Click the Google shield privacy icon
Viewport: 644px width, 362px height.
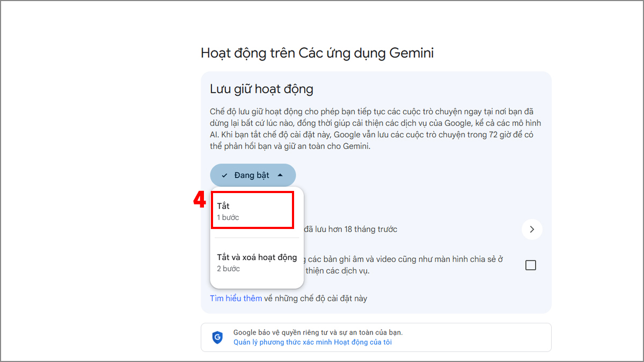tap(217, 337)
